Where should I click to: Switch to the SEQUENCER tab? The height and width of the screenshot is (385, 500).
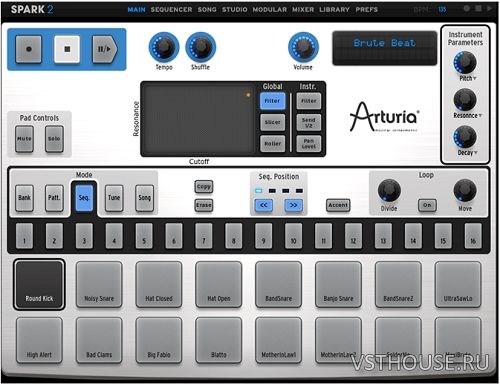coord(171,10)
